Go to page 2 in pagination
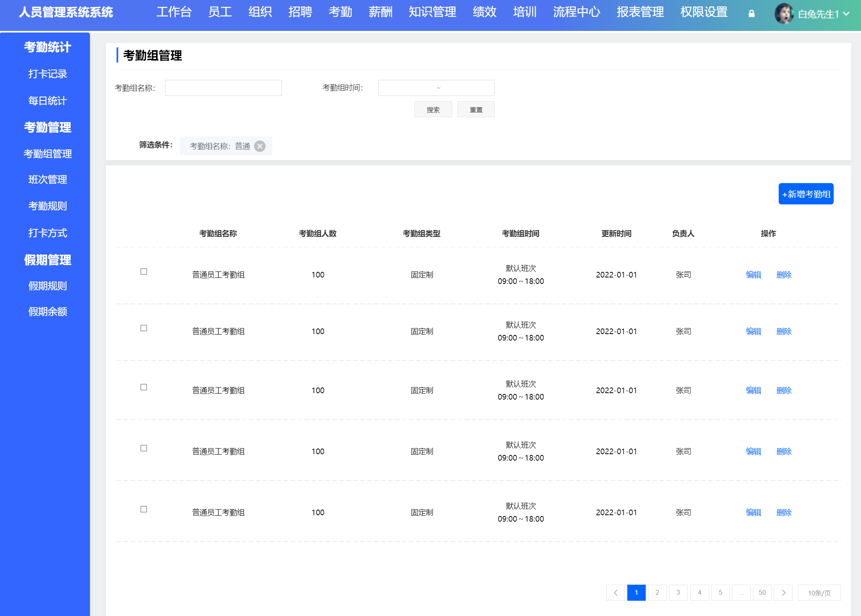Viewport: 861px width, 616px height. [x=657, y=593]
